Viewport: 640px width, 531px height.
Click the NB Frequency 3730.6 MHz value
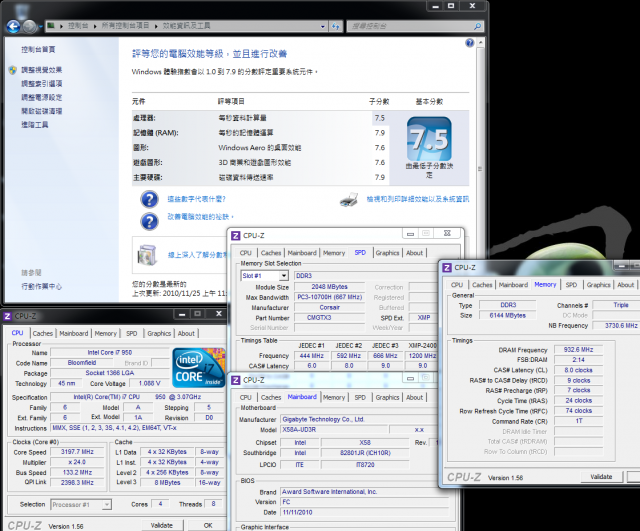(x=616, y=326)
